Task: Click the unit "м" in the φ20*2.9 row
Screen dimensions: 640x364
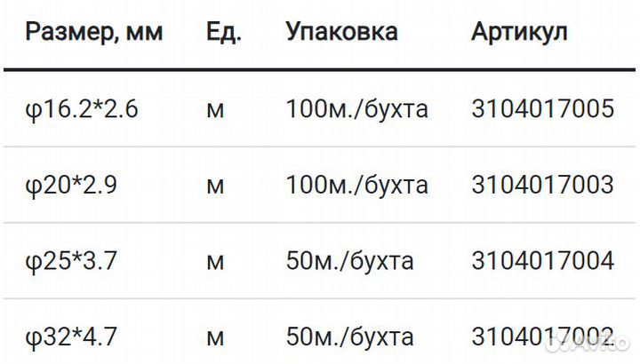Action: point(214,187)
